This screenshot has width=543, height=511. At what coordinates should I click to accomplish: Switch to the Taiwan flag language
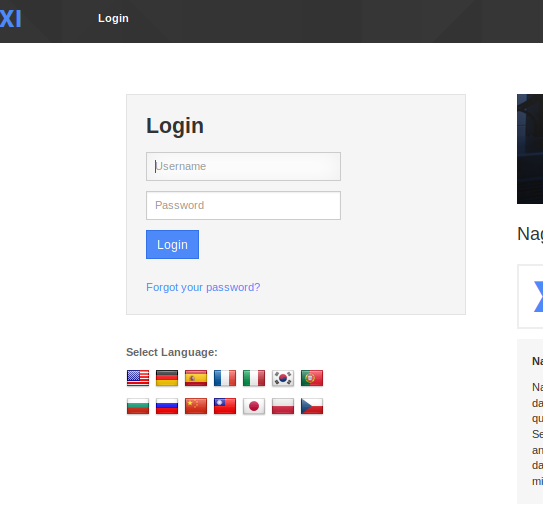tap(225, 406)
